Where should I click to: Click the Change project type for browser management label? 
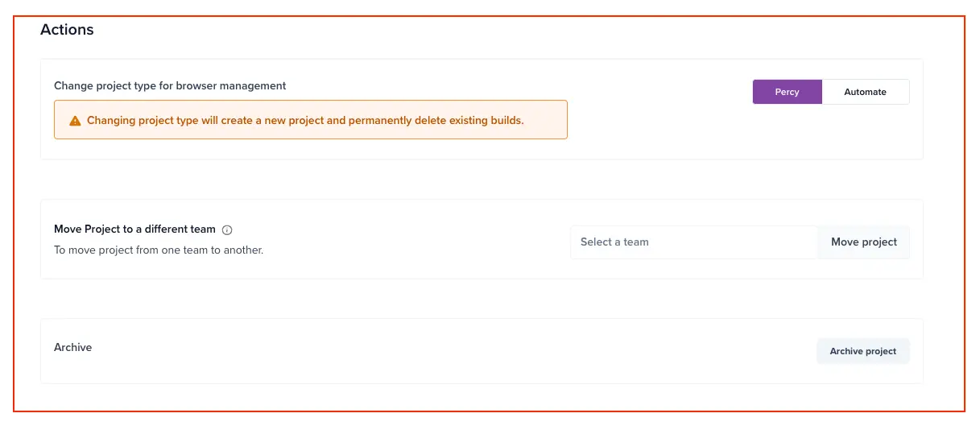point(170,85)
